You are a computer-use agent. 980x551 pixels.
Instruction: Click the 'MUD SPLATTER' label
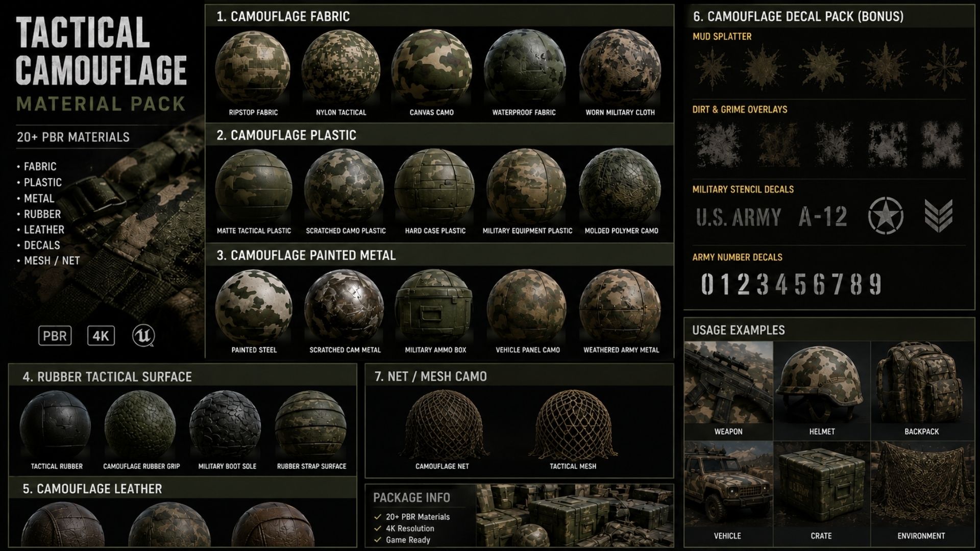point(722,37)
